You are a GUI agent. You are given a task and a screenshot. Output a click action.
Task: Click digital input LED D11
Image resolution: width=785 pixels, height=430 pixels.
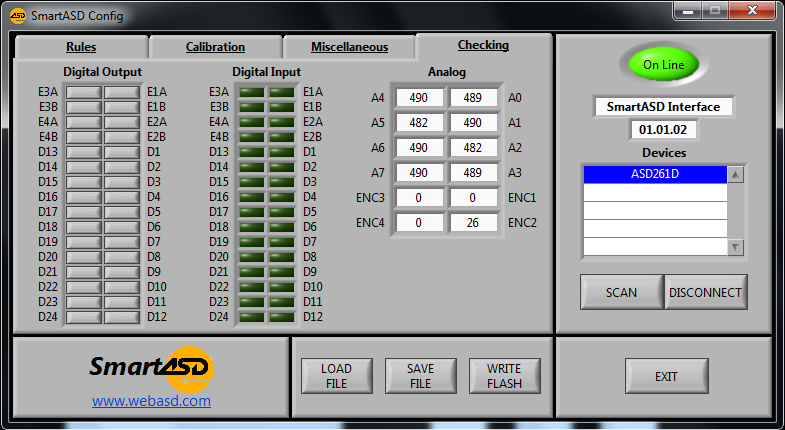click(282, 302)
